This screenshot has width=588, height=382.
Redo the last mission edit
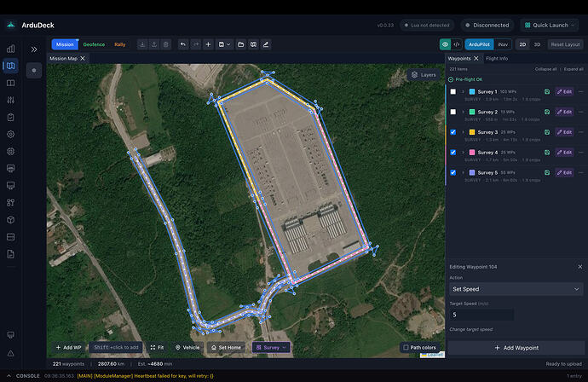[195, 44]
